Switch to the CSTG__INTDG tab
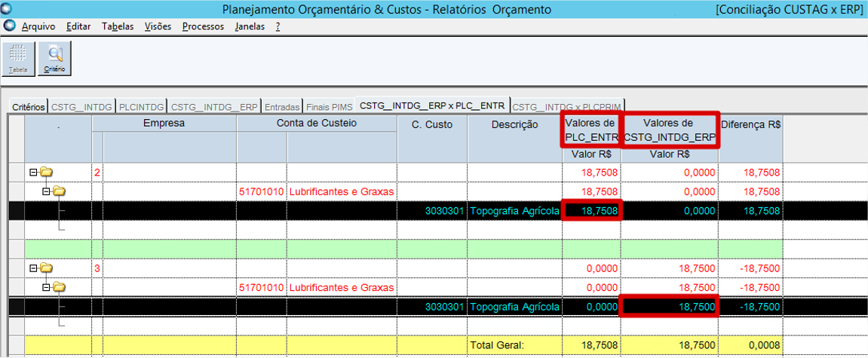This screenshot has width=868, height=358. (x=81, y=106)
